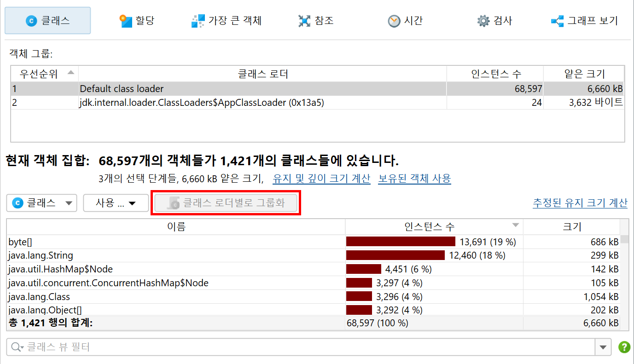Select the java.lang.Class row

click(314, 297)
